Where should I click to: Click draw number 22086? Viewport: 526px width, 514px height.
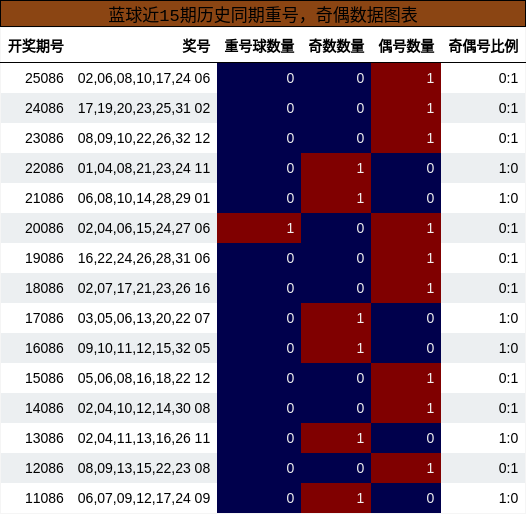coord(44,168)
